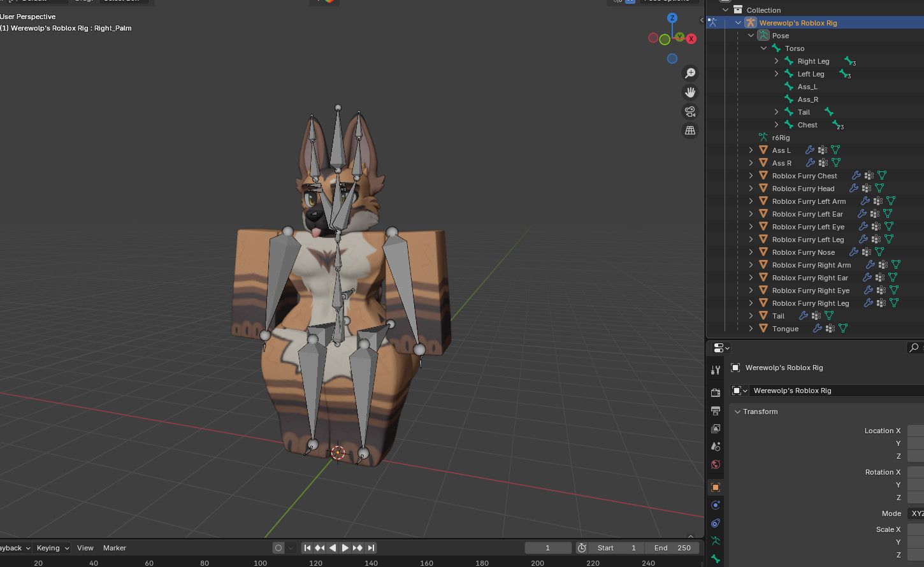Image resolution: width=924 pixels, height=567 pixels.
Task: Open the World properties tab icon
Action: [716, 464]
